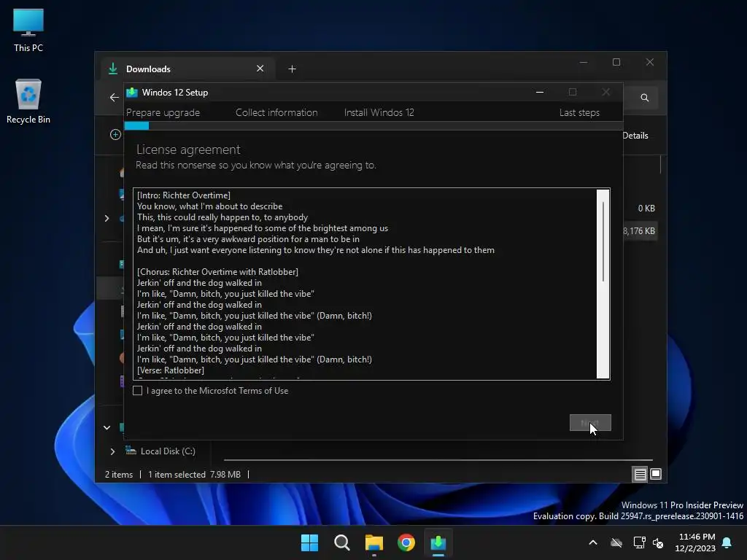Click the Windos 12 Setup taskbar icon

[438, 542]
